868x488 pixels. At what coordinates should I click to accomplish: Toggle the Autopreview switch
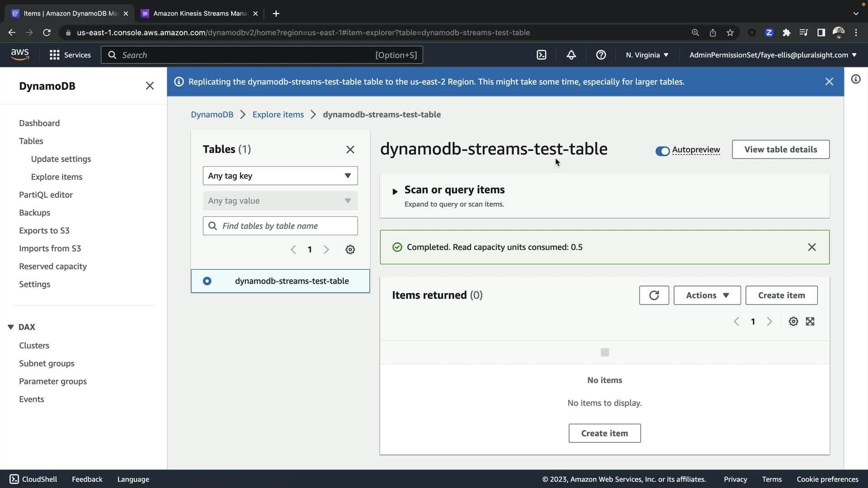(662, 151)
